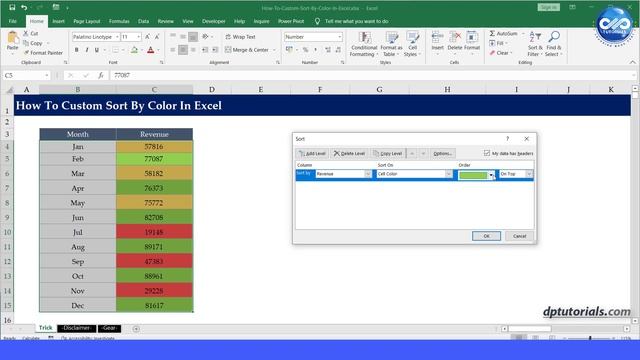The width and height of the screenshot is (640, 360).
Task: Click the Save icon in title bar
Action: coord(12,7)
